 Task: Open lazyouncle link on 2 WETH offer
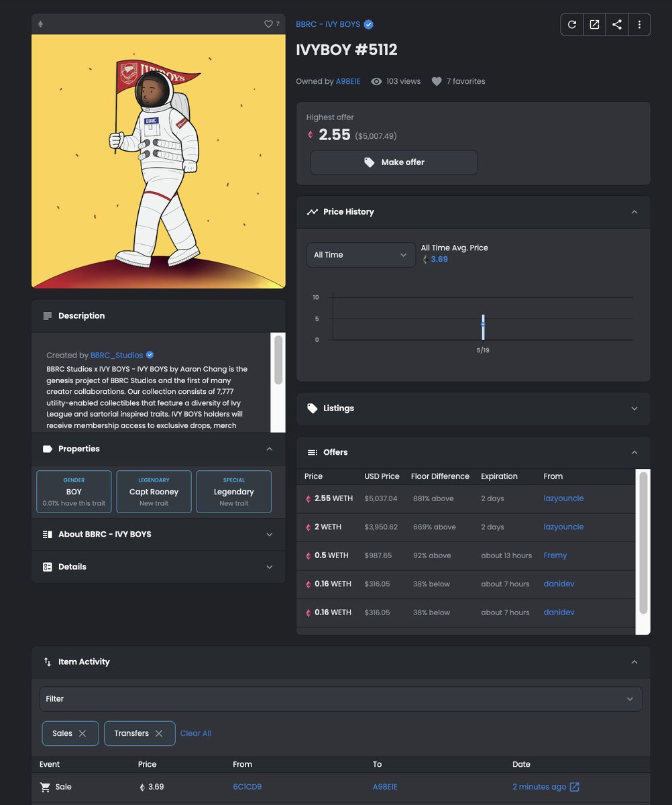point(563,527)
